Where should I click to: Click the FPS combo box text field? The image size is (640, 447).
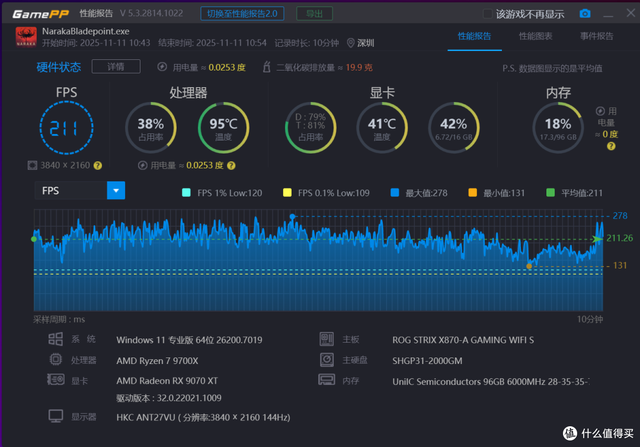coord(71,191)
